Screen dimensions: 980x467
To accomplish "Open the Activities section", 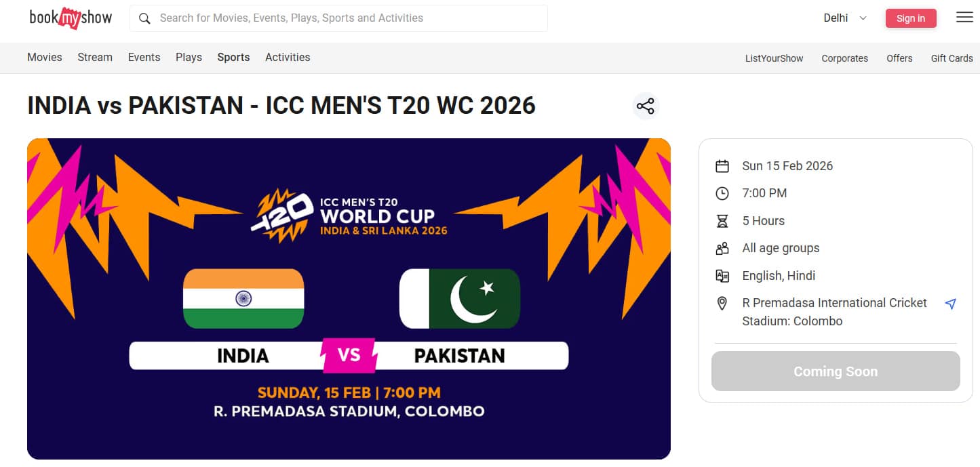I will (x=287, y=57).
